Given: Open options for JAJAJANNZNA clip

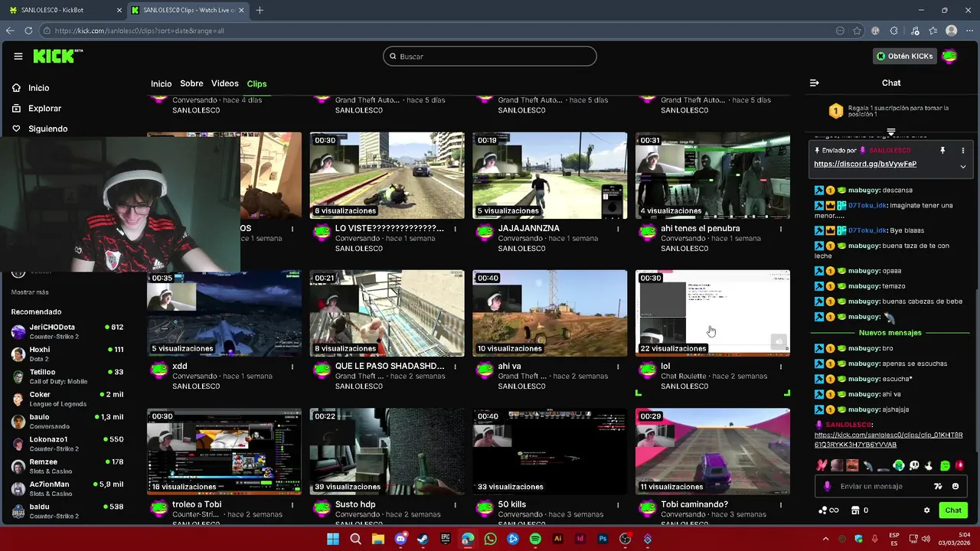Looking at the screenshot, I should click(618, 229).
